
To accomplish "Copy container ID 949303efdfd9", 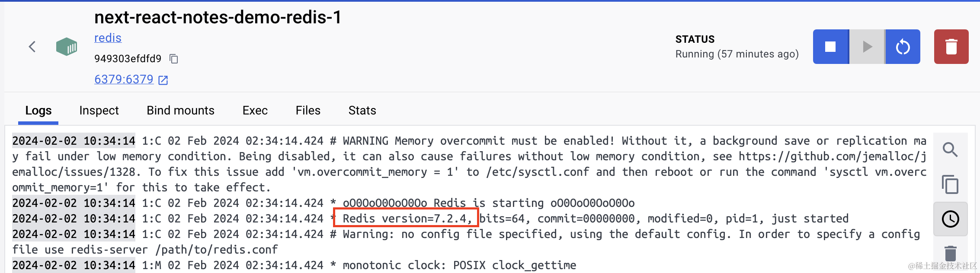I will tap(174, 59).
